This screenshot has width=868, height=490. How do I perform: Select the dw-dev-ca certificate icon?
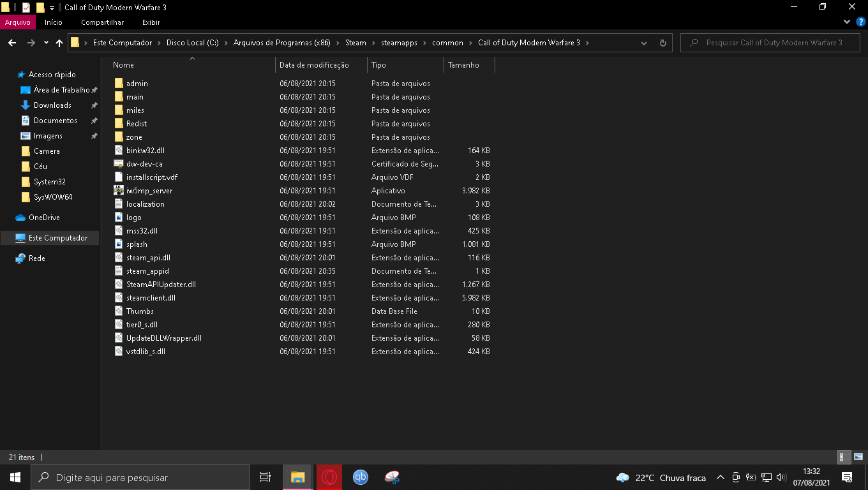[119, 164]
